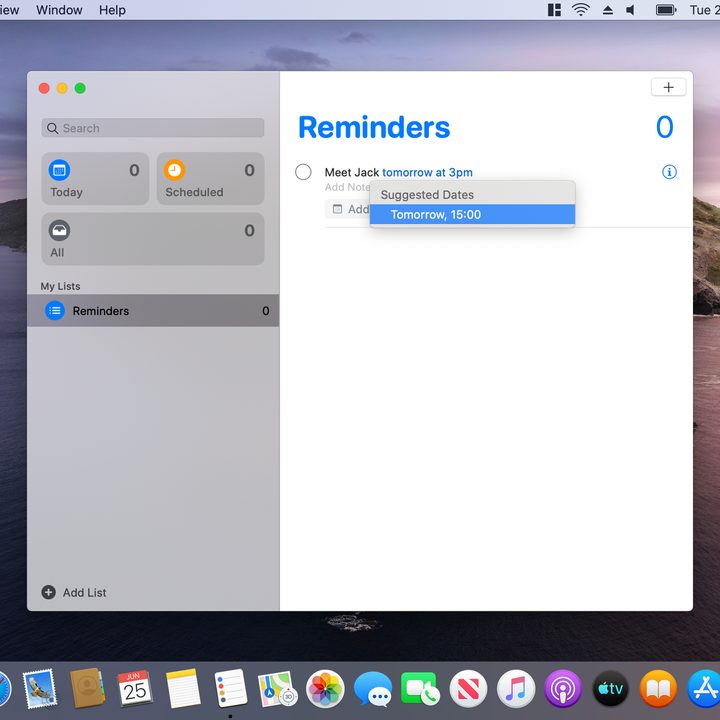The width and height of the screenshot is (720, 720).
Task: Click the Meet Jack reminder title text
Action: (352, 172)
